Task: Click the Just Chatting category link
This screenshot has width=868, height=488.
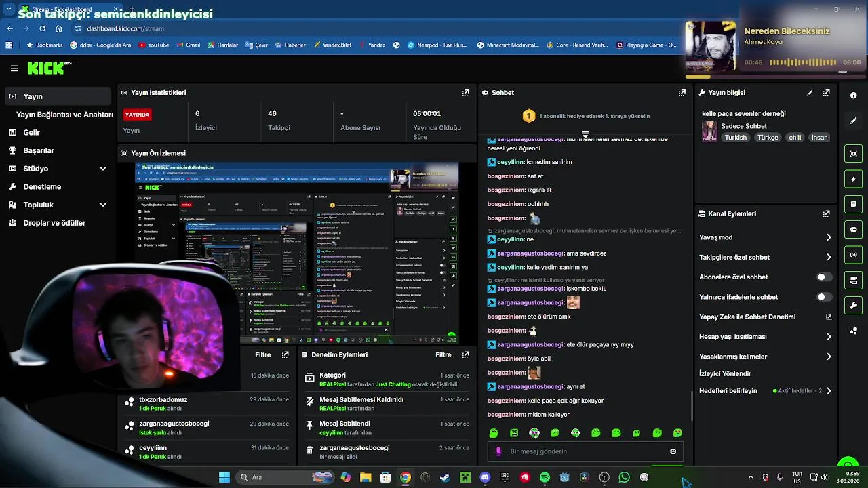Action: [x=393, y=384]
